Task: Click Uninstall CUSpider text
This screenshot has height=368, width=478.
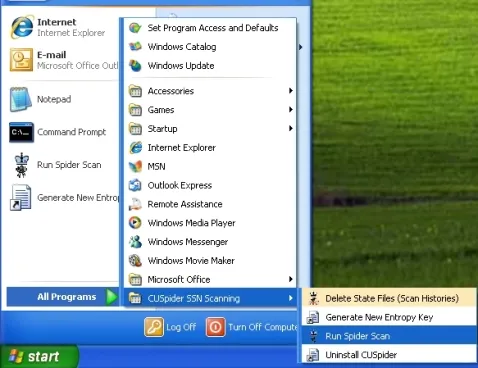Action: pyautogui.click(x=361, y=355)
